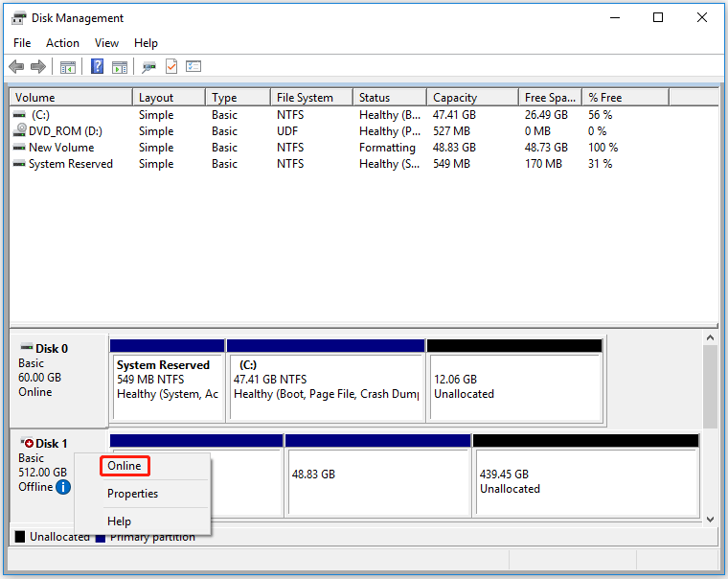Open the File menu
This screenshot has width=728, height=579.
[22, 43]
